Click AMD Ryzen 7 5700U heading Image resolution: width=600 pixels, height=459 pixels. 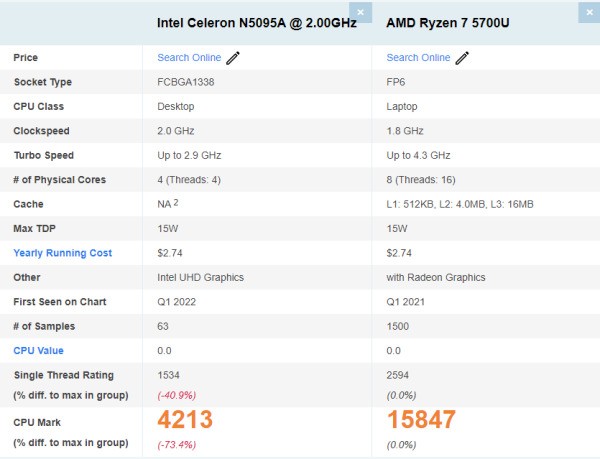click(x=448, y=23)
